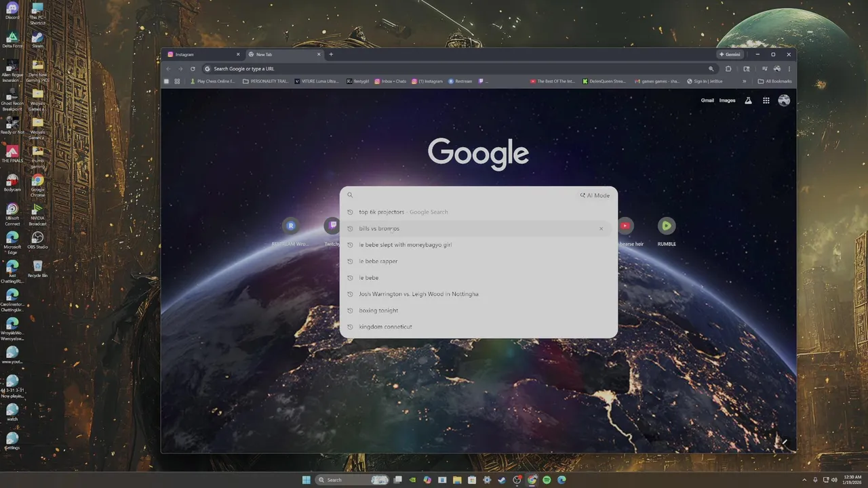Open Settings gear from taskbar
Viewport: 868px width, 488px height.
(487, 480)
